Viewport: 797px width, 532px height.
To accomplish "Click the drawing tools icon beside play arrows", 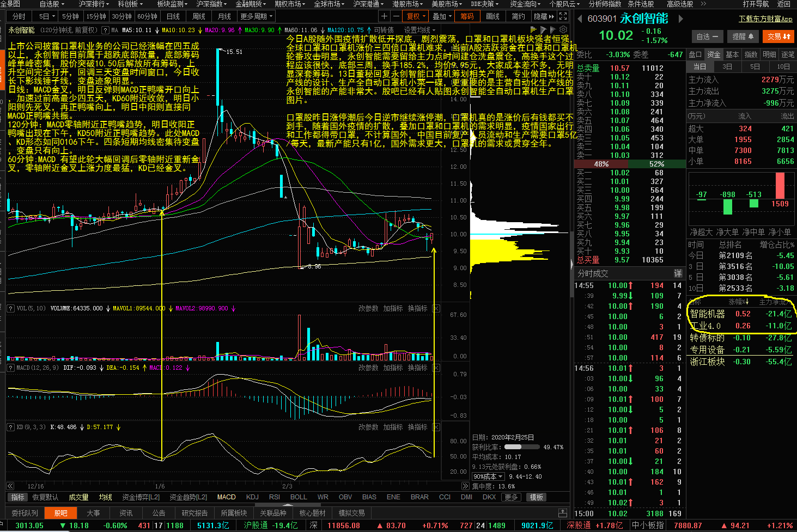I will click(x=533, y=30).
